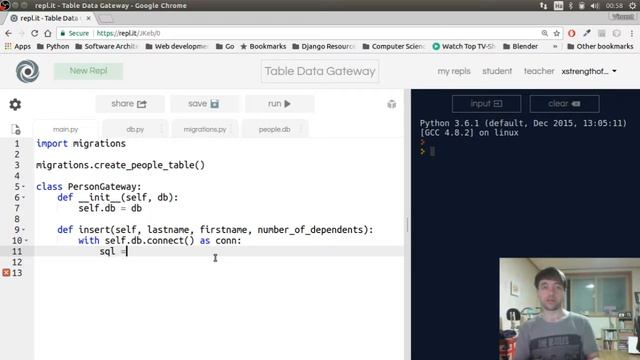
Task: Collapse the insert fold arrow on line 9
Action: pos(23,230)
